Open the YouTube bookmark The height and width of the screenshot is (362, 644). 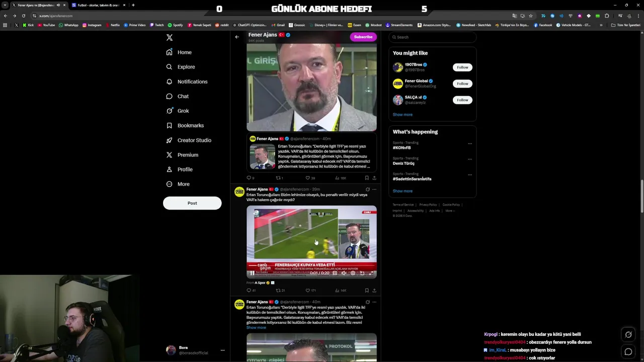(x=46, y=25)
